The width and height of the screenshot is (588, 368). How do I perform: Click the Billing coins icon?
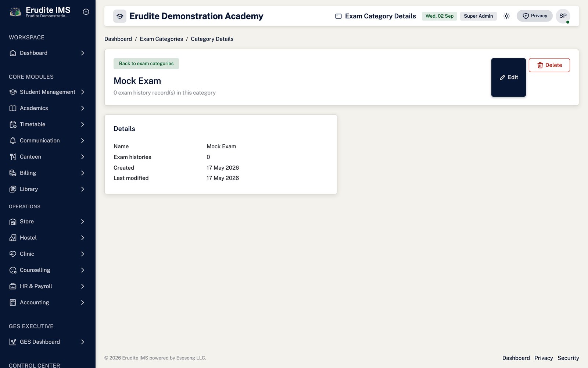(13, 173)
